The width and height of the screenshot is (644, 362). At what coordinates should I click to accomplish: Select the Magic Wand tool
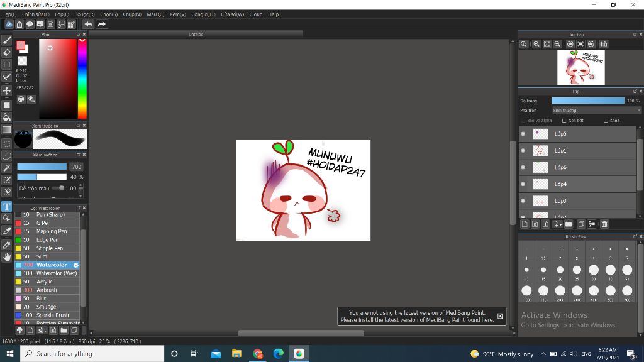pyautogui.click(x=6, y=168)
